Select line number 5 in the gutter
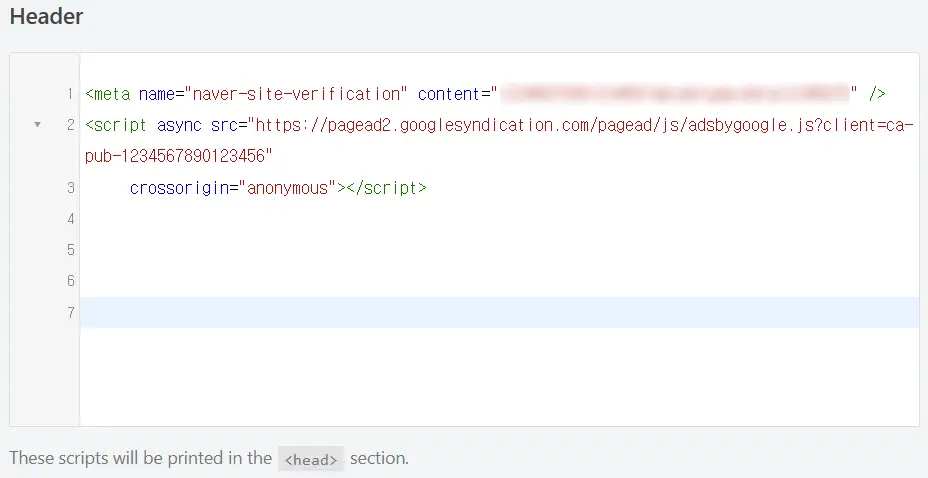This screenshot has height=478, width=928. click(x=70, y=250)
